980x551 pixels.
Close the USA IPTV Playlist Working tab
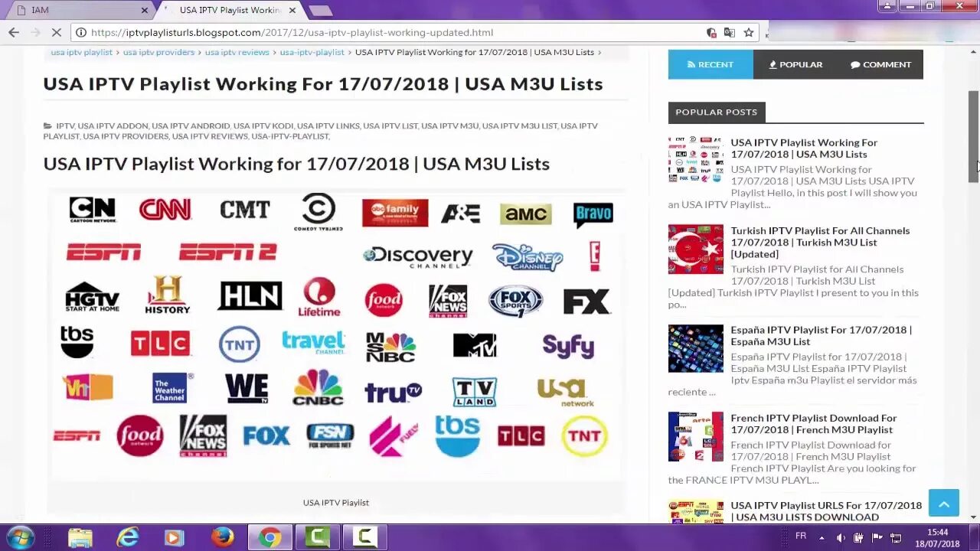click(x=292, y=11)
